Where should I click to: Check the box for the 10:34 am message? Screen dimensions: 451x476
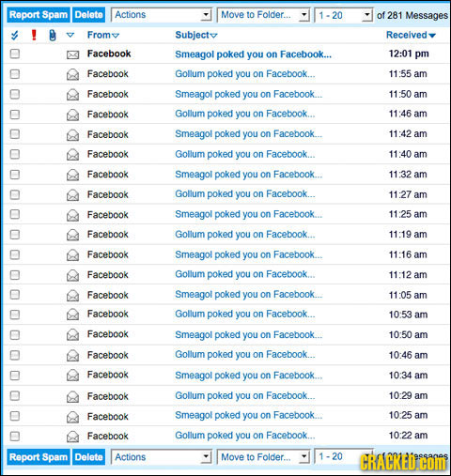tap(14, 376)
